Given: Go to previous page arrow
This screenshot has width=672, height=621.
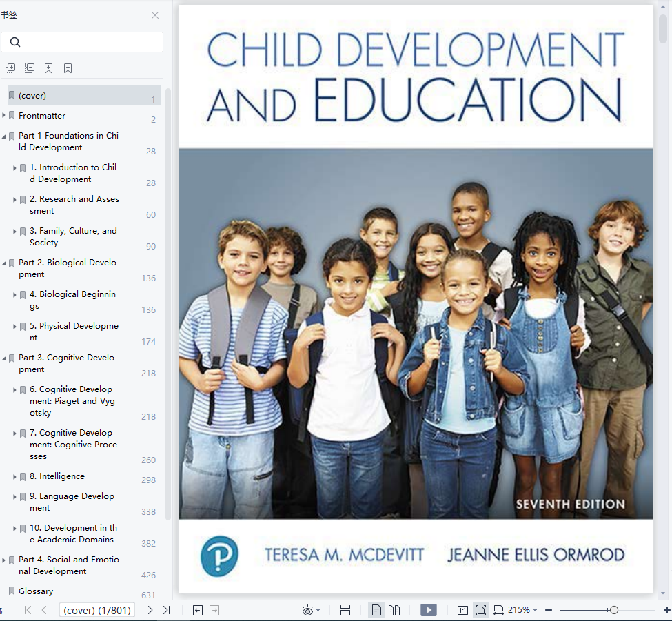Looking at the screenshot, I should click(44, 610).
